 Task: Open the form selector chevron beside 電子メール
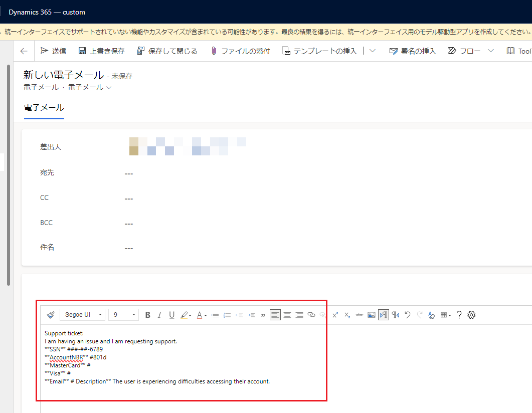pos(109,88)
